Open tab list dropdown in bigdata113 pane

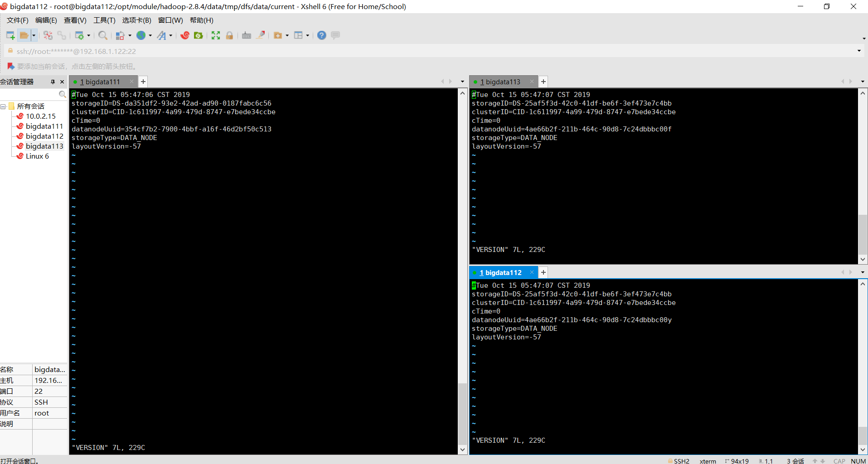click(x=863, y=82)
